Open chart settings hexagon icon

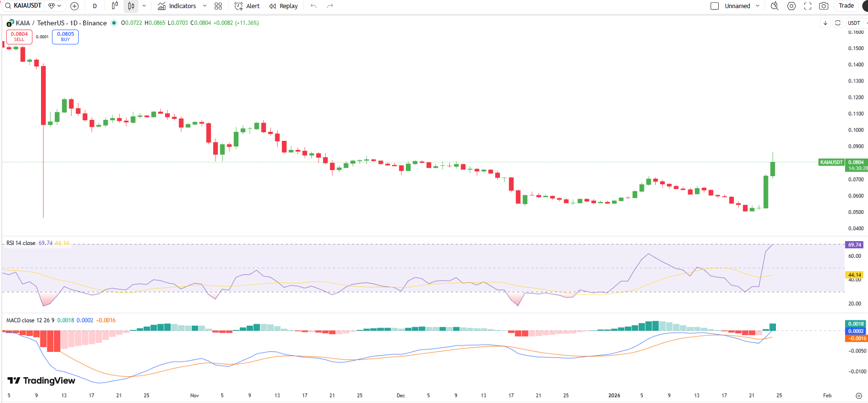pyautogui.click(x=791, y=6)
